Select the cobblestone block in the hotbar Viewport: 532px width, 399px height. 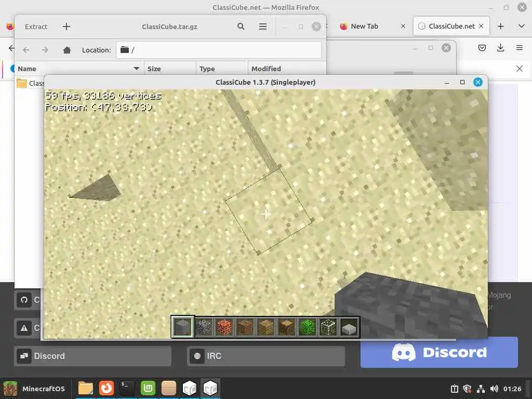pyautogui.click(x=204, y=327)
